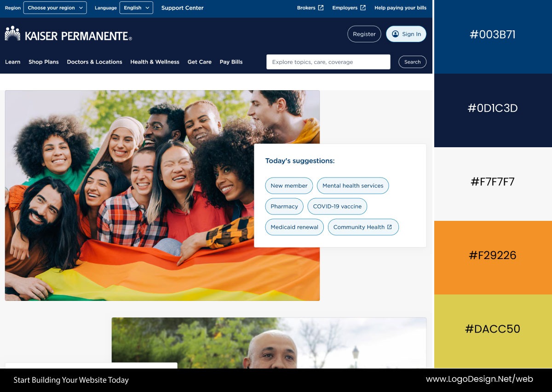This screenshot has height=392, width=552.
Task: Open the Shop Plans menu
Action: coord(44,62)
